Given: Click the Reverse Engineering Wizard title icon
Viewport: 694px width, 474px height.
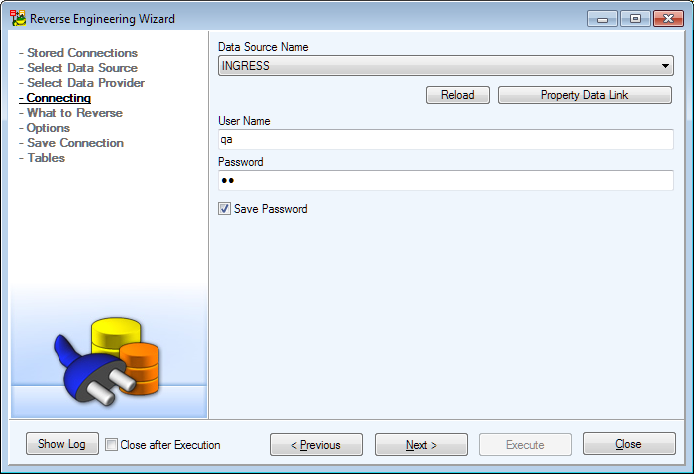Looking at the screenshot, I should (x=18, y=18).
